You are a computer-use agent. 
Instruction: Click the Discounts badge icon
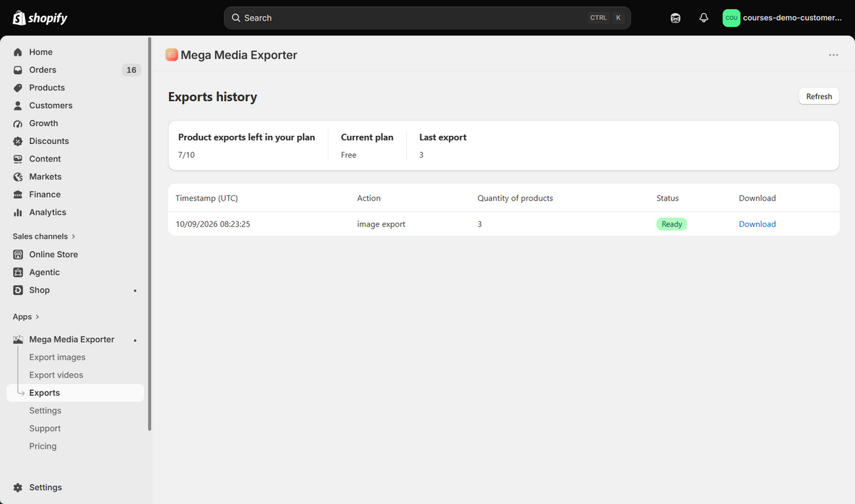point(18,141)
